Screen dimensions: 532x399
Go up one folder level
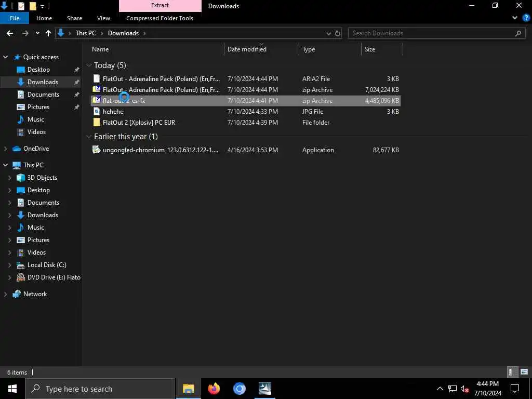click(x=48, y=33)
